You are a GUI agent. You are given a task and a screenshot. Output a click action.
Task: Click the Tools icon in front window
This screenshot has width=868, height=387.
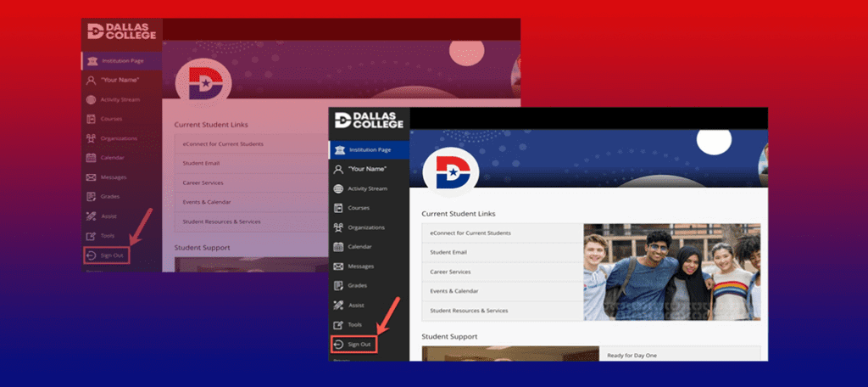click(x=339, y=324)
